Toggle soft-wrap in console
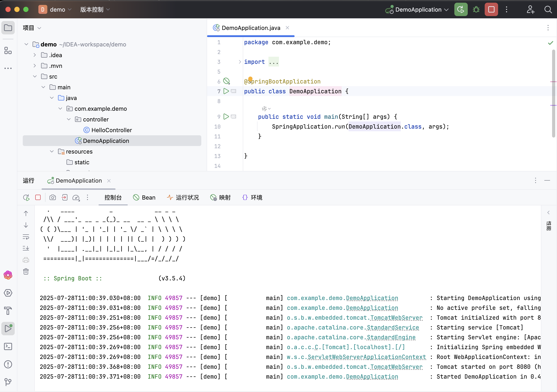This screenshot has height=392, width=557. [x=26, y=237]
